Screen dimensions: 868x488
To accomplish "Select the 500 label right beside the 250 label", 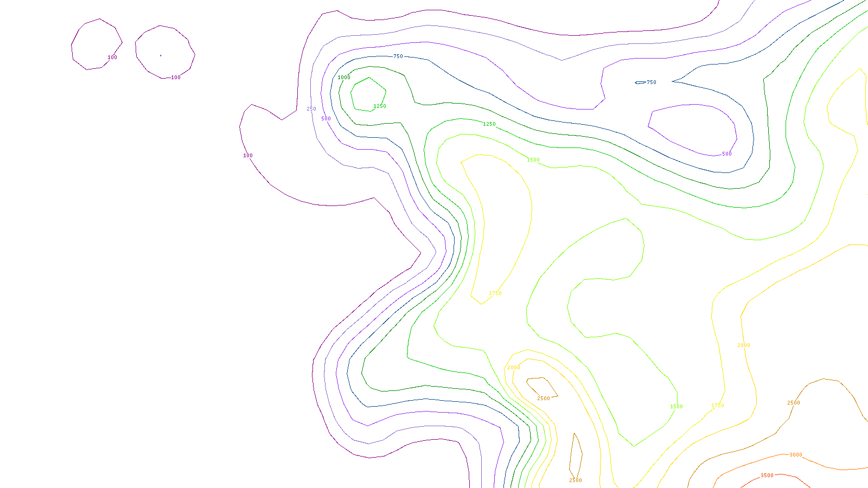I will click(x=326, y=119).
